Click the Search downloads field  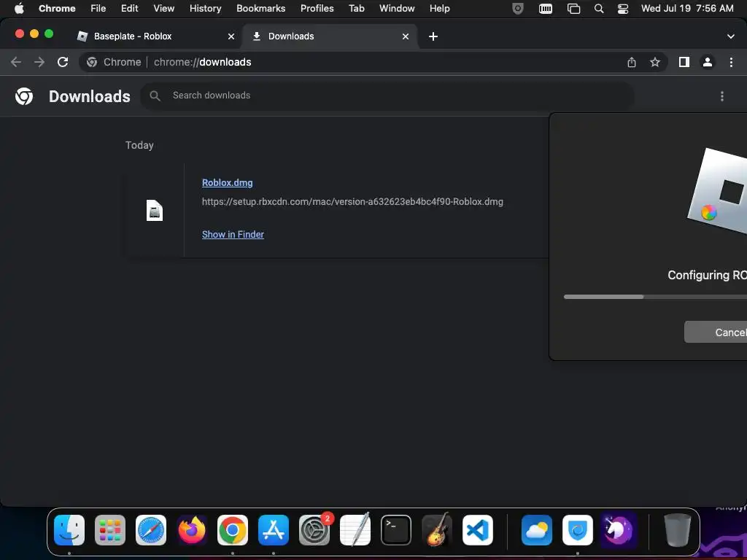click(x=387, y=96)
